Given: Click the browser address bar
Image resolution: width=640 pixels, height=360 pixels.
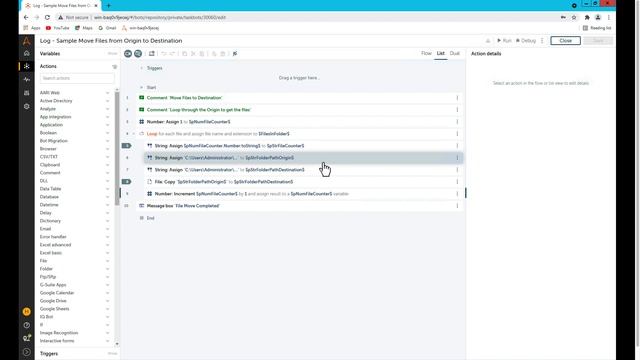Looking at the screenshot, I should (x=310, y=18).
